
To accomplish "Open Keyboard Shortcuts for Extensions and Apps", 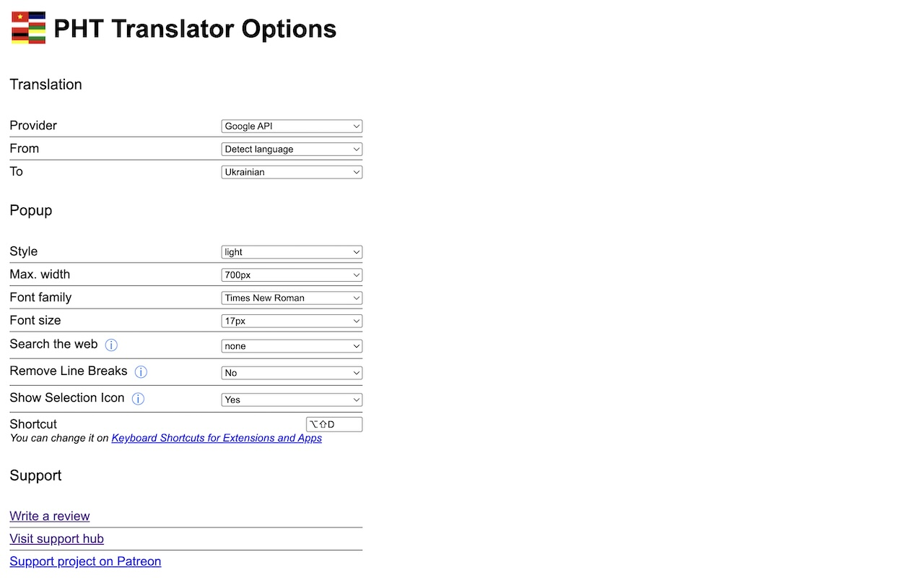I will coord(216,438).
